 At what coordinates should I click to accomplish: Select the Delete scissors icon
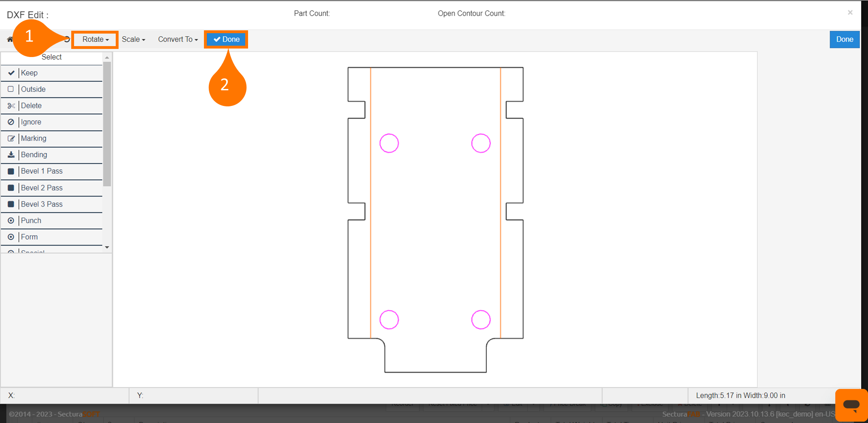11,106
